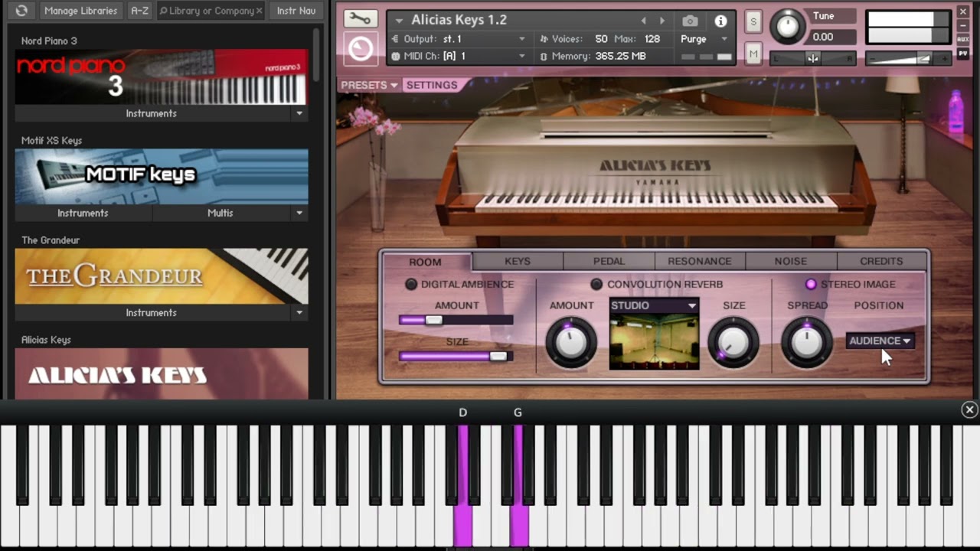Open instrument edit mode with wrench icon
980x551 pixels.
click(x=360, y=19)
